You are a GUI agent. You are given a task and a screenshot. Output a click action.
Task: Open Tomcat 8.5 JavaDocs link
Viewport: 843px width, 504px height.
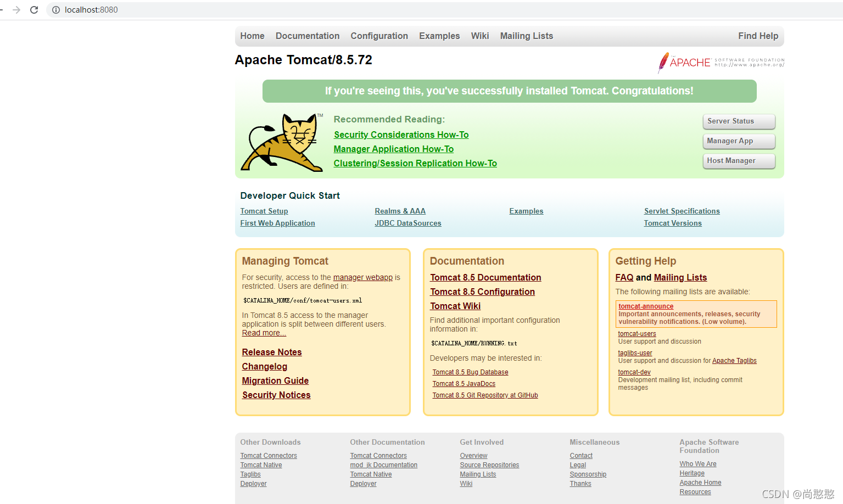(x=464, y=384)
